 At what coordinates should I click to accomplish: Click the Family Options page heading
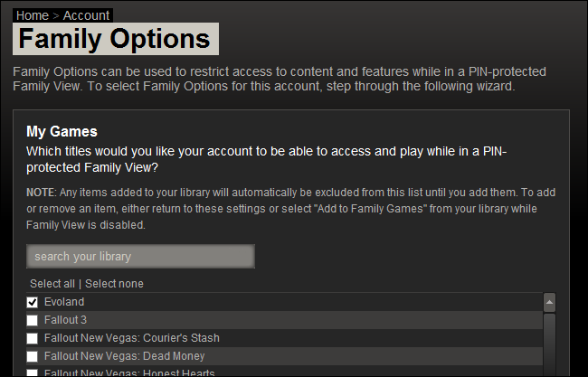tap(116, 40)
